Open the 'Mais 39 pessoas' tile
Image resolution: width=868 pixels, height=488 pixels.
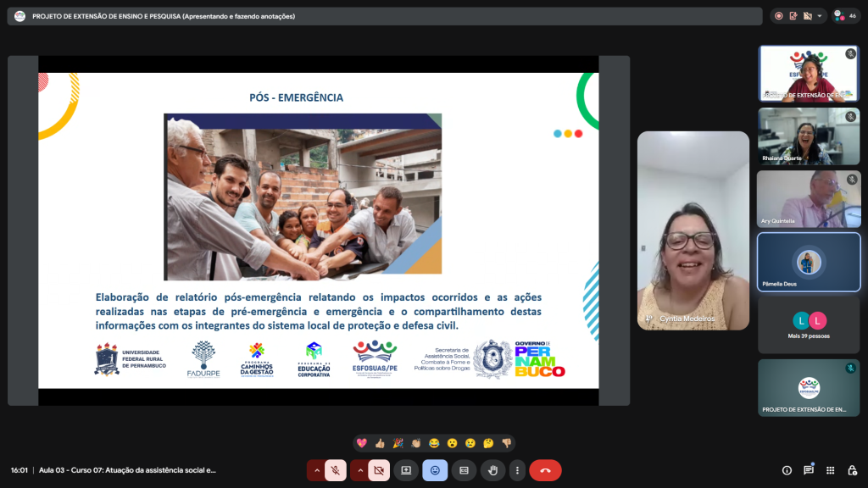point(808,324)
